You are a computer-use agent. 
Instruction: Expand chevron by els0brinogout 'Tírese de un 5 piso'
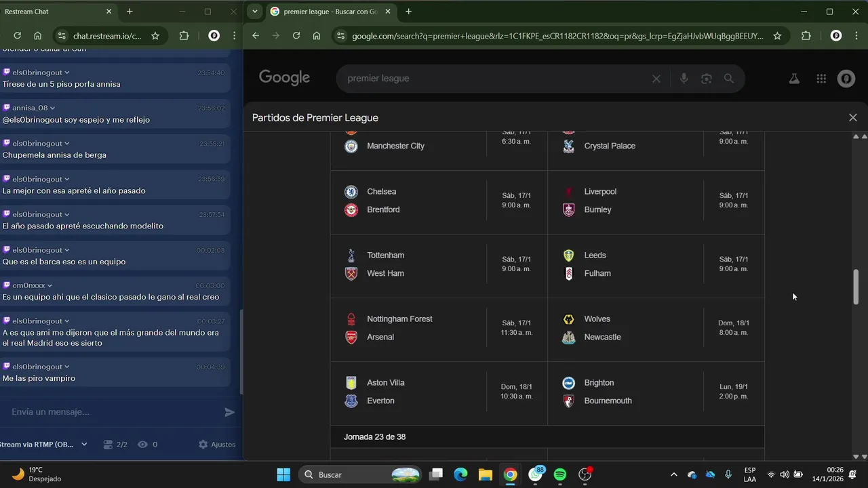(x=66, y=73)
